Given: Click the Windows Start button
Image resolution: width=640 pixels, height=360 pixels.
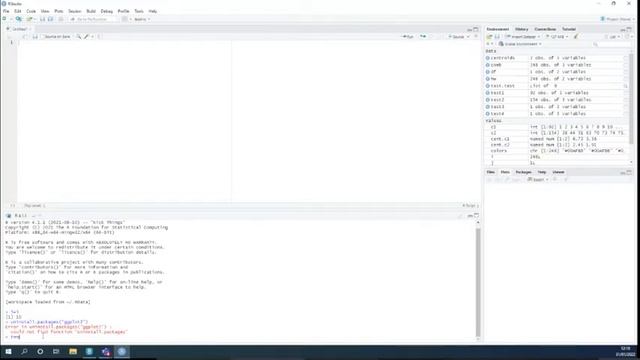Looking at the screenshot, I should 8,351.
